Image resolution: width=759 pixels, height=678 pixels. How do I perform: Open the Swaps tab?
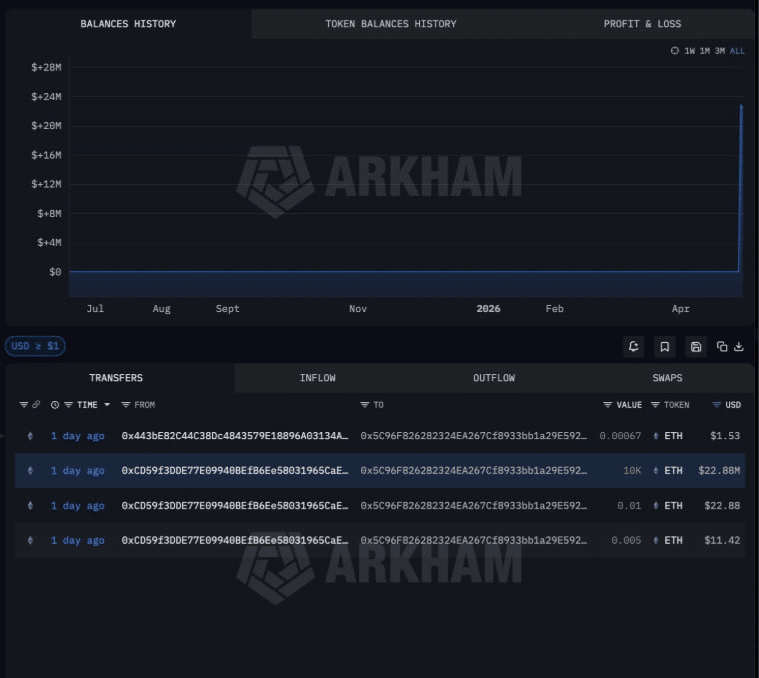tap(667, 378)
